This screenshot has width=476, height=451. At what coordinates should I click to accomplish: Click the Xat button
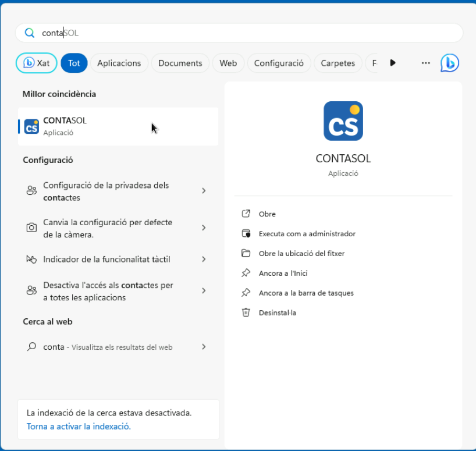click(x=37, y=63)
